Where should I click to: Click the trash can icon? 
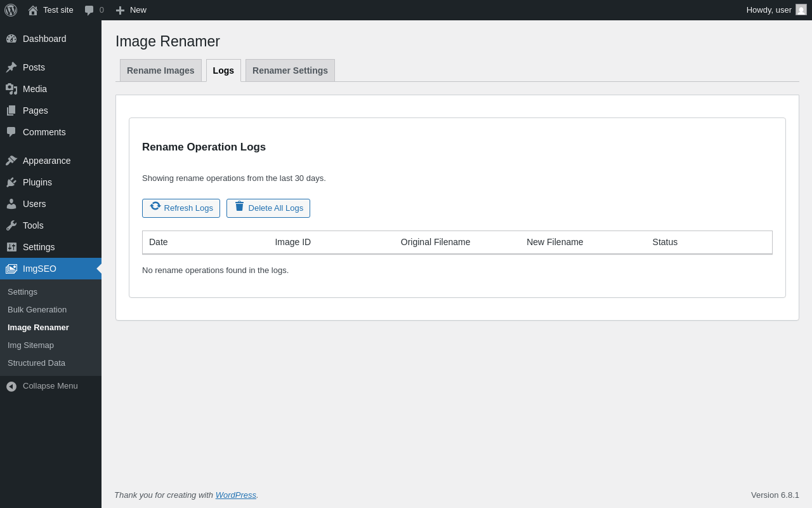[239, 206]
